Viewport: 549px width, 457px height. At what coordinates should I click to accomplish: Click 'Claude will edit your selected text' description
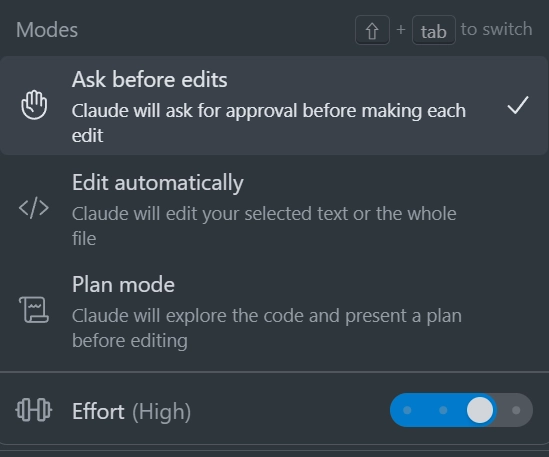[x=264, y=226]
